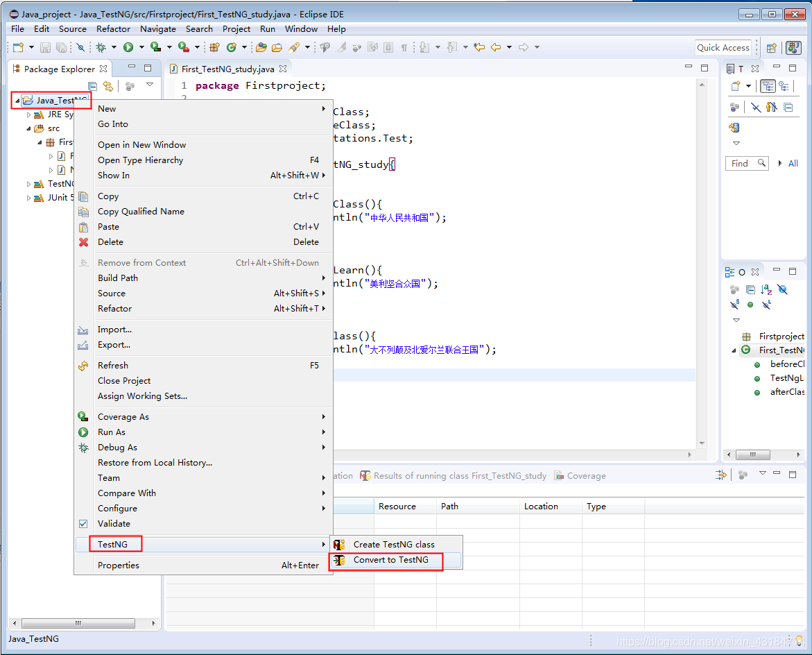Screen dimensions: 812x655
Task: Click the Path column header
Action: (478, 507)
